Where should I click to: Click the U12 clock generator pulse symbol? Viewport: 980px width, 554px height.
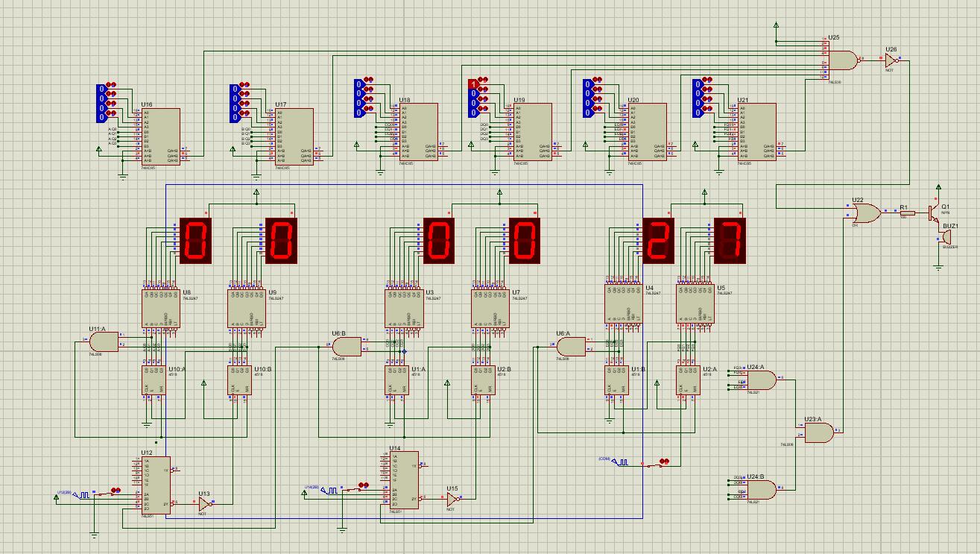(80, 495)
